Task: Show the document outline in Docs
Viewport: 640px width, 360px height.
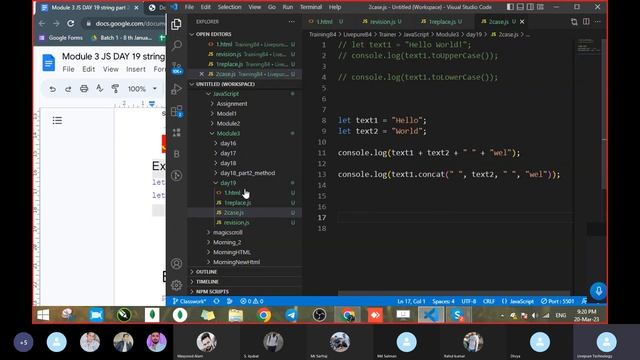Action: [x=57, y=120]
